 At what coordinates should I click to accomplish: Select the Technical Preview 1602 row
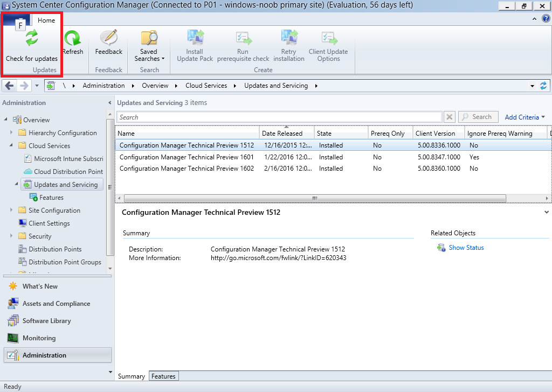[333, 169]
